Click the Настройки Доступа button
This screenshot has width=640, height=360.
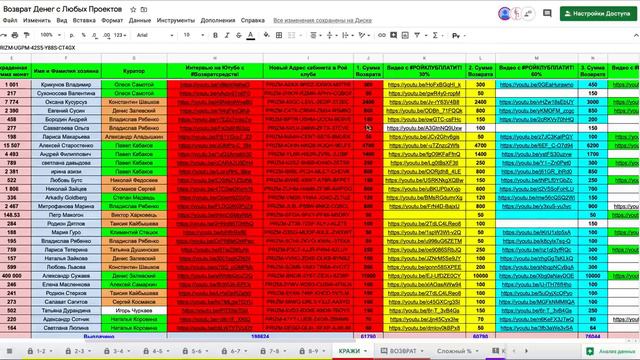[598, 13]
